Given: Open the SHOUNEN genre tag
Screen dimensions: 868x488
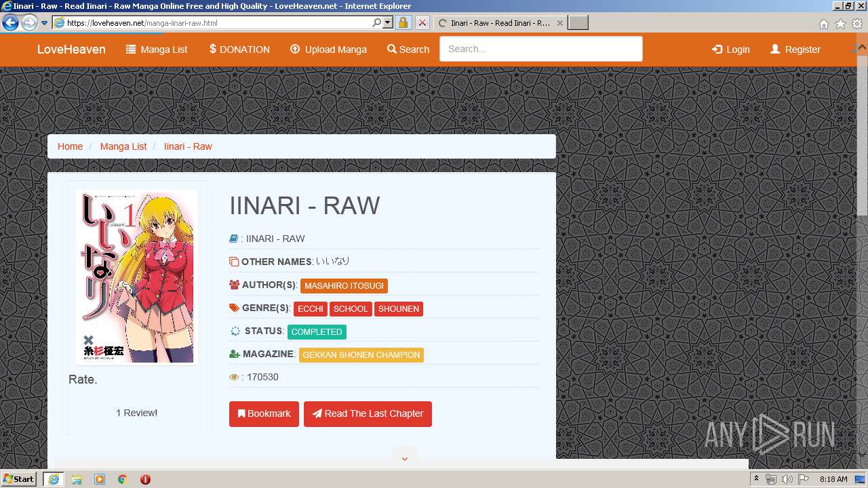Looking at the screenshot, I should click(x=399, y=309).
